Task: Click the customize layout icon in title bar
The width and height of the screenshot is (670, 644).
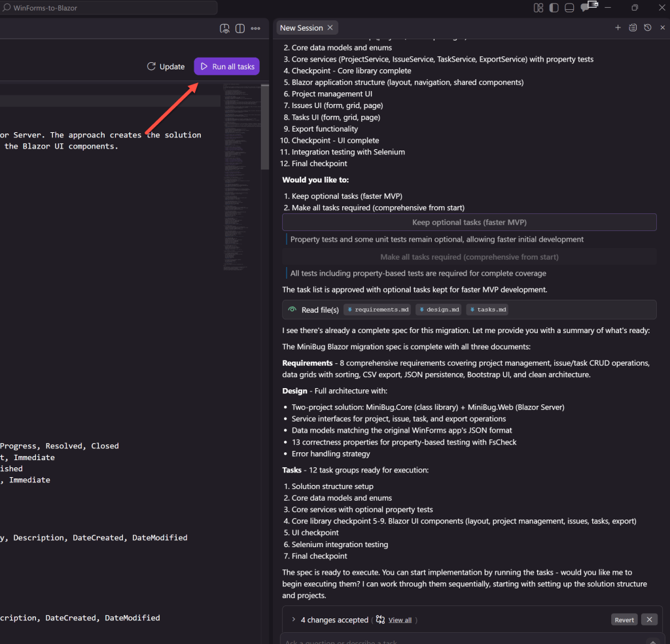Action: pyautogui.click(x=538, y=8)
